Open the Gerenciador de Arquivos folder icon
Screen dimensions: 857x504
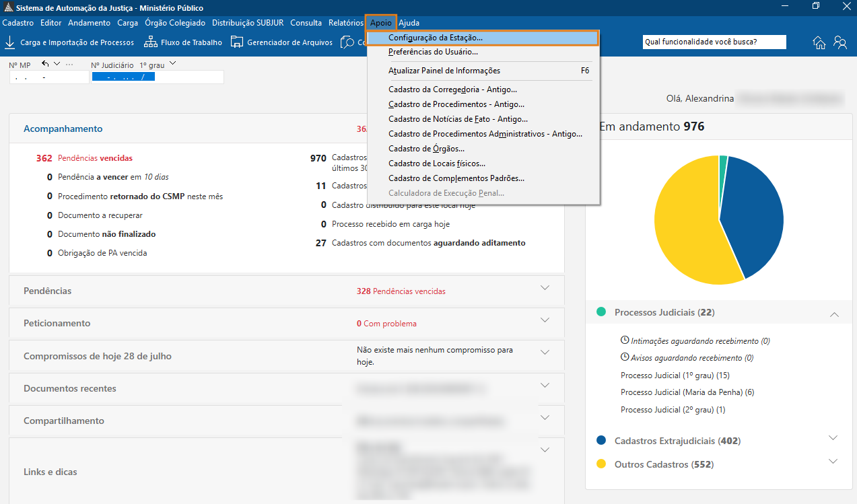point(237,42)
